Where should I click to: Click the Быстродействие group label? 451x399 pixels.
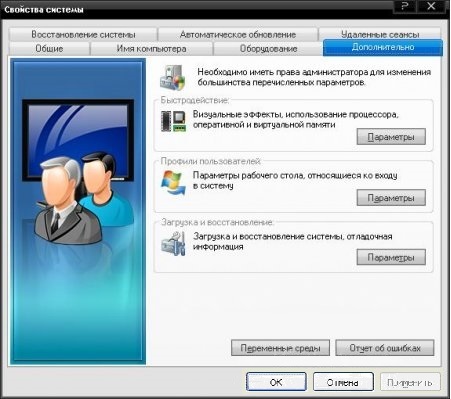point(195,100)
